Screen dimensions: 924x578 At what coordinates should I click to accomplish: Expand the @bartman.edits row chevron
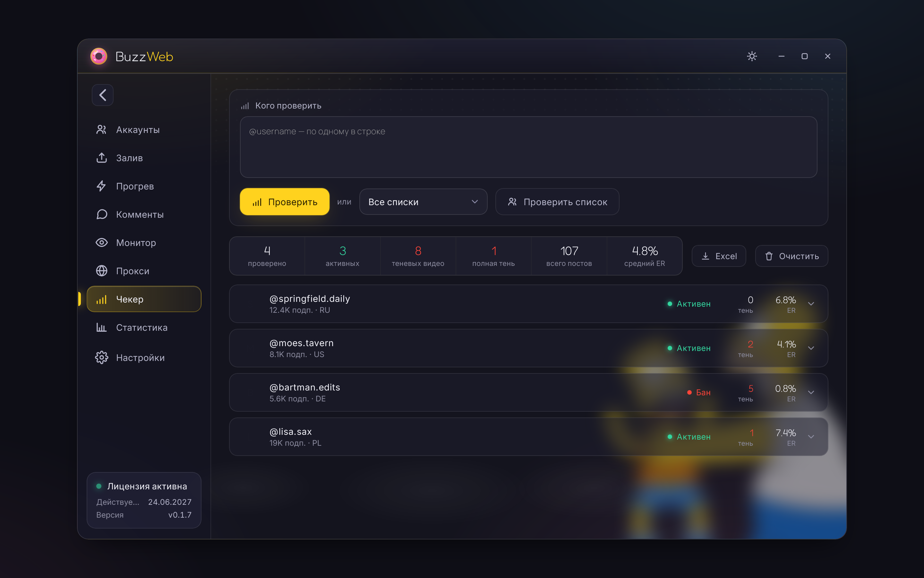[811, 393]
